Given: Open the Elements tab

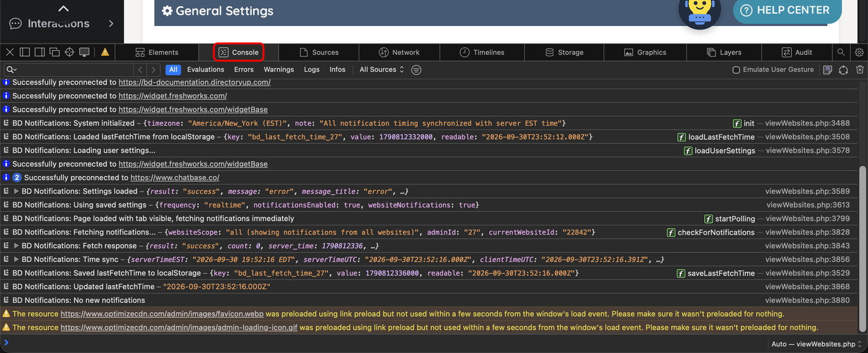Looking at the screenshot, I should [157, 53].
